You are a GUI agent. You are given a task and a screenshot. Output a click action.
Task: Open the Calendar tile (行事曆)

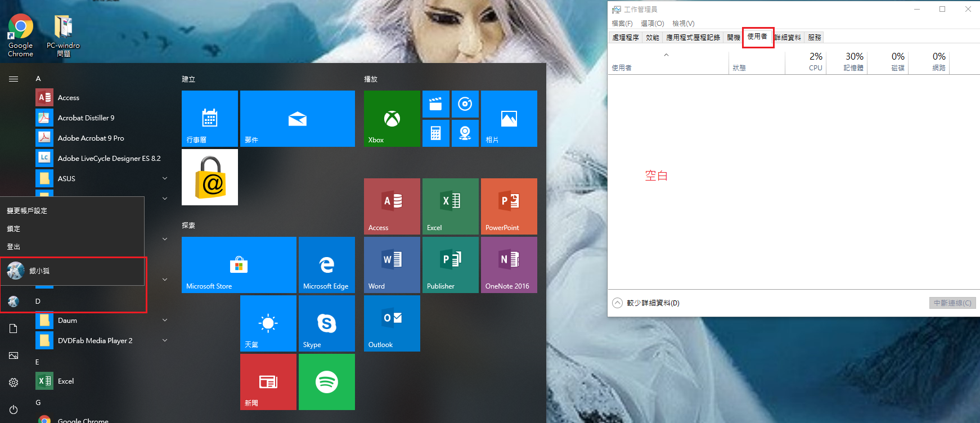coord(210,119)
